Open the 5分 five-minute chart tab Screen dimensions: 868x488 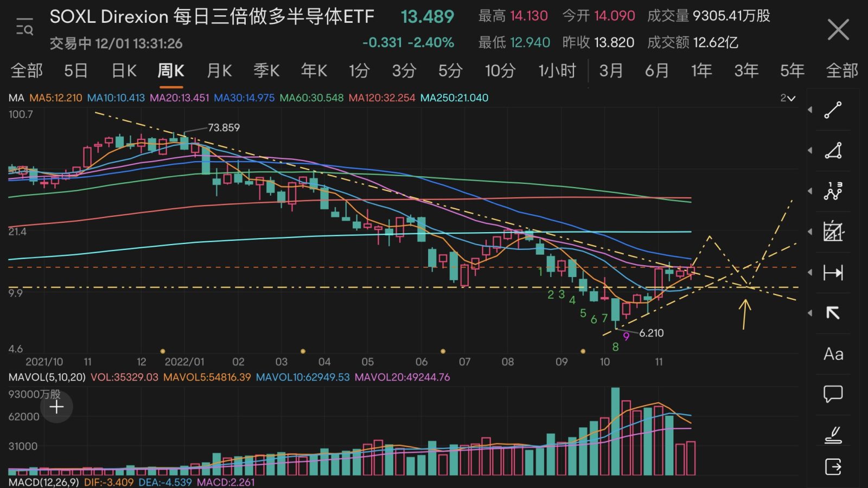point(450,70)
